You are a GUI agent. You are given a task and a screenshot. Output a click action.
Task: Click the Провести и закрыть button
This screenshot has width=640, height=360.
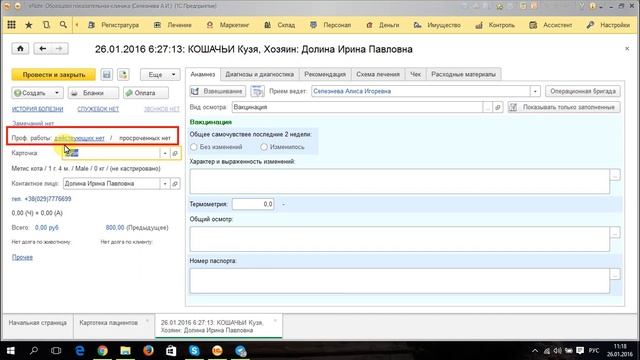pyautogui.click(x=53, y=74)
